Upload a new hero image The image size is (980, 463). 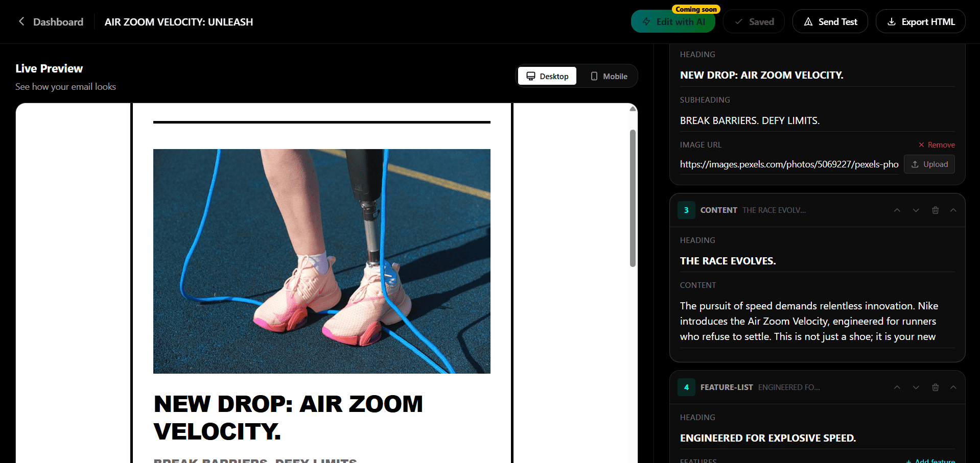[x=929, y=164]
